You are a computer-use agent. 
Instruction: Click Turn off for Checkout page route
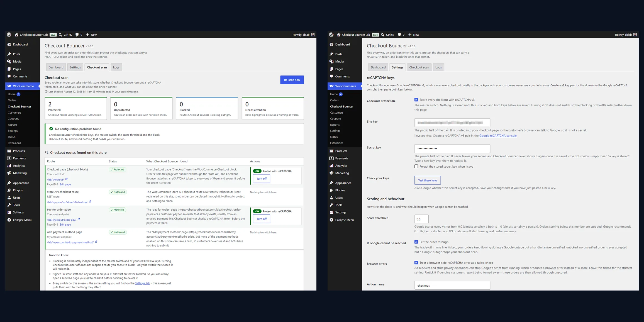[x=261, y=179]
